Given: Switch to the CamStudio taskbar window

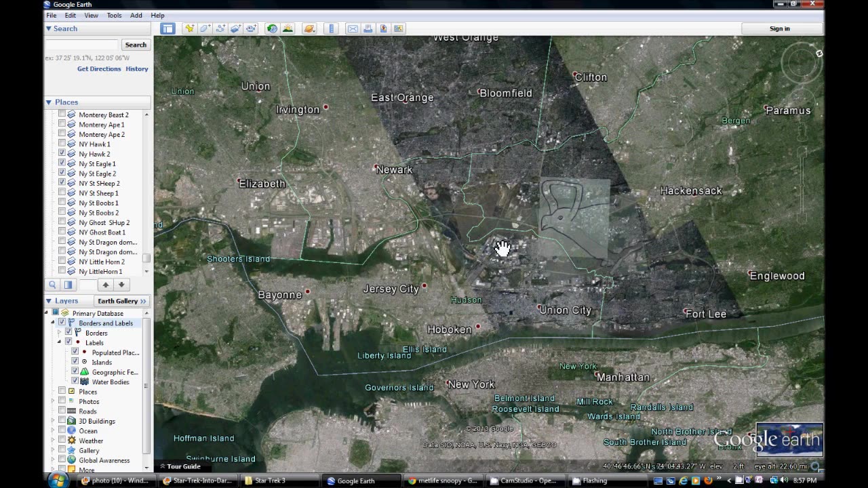Looking at the screenshot, I should click(x=525, y=481).
